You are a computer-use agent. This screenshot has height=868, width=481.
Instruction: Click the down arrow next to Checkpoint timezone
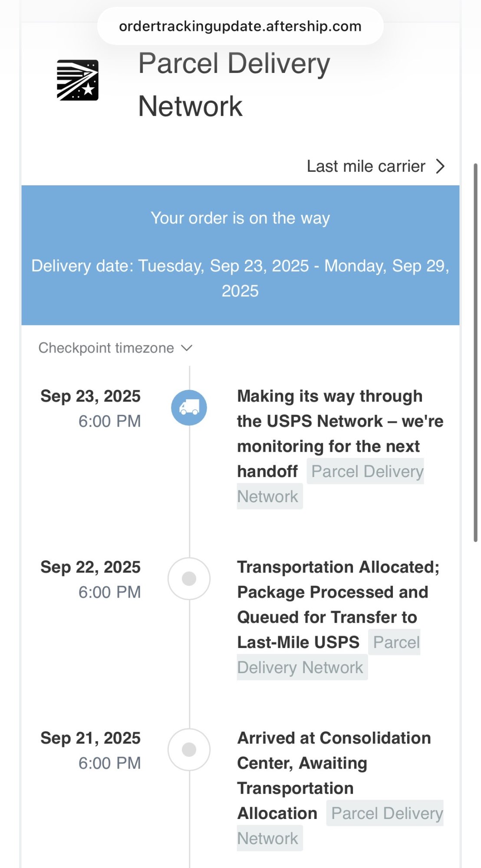pyautogui.click(x=187, y=348)
